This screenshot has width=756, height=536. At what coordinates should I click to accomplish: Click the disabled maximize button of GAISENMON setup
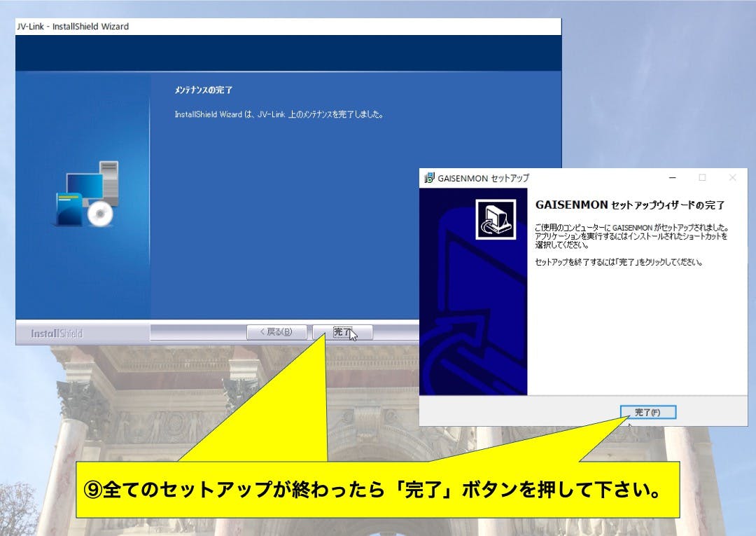click(703, 177)
